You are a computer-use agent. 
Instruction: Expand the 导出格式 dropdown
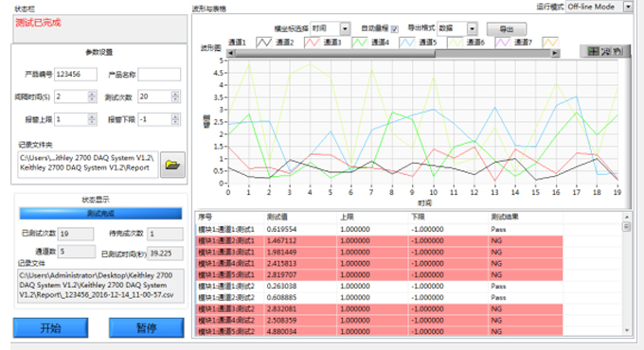click(x=473, y=28)
